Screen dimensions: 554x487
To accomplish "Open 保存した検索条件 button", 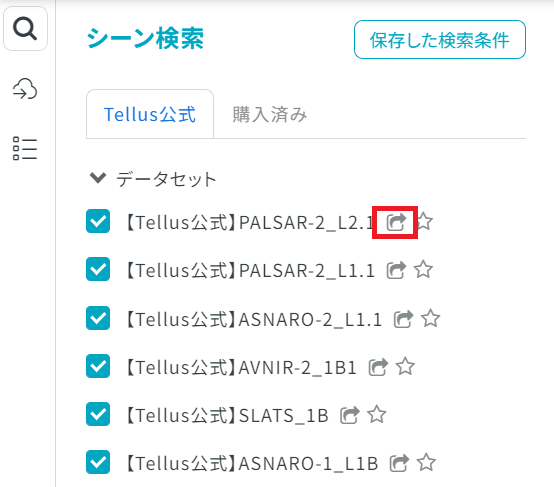I will tap(440, 40).
